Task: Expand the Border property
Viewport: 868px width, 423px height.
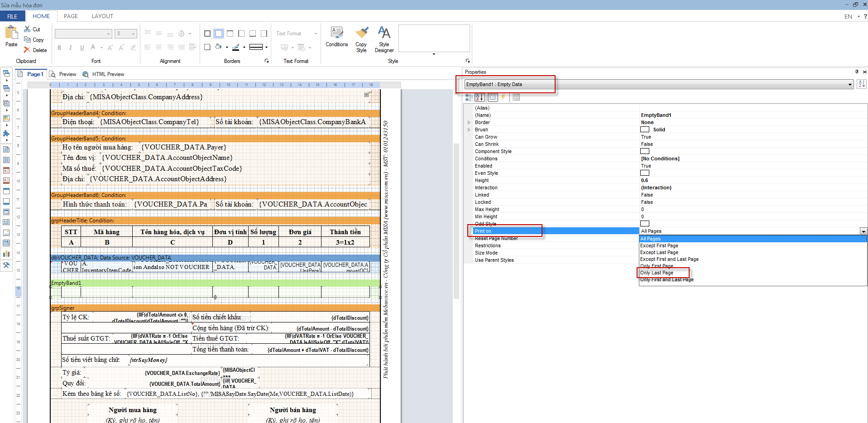Action: click(469, 122)
